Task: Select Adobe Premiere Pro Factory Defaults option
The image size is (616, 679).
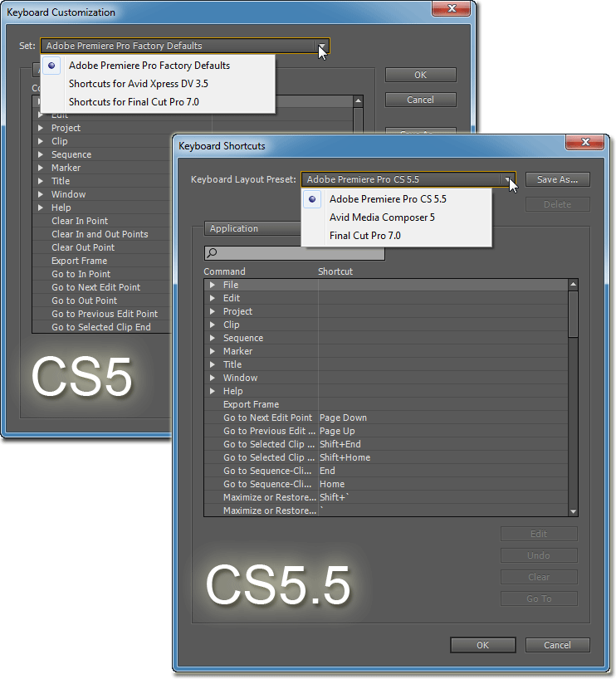Action: pos(149,66)
